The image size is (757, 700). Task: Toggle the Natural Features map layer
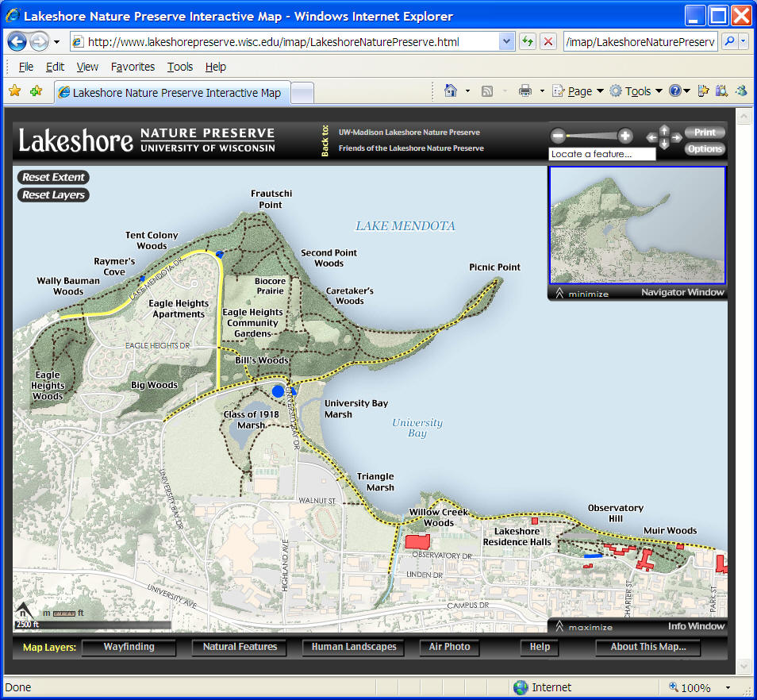[240, 647]
